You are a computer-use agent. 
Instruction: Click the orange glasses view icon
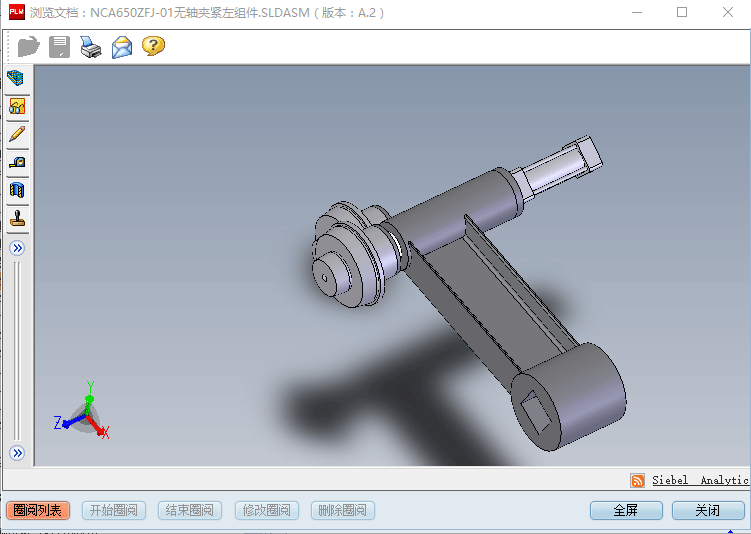coord(16,106)
